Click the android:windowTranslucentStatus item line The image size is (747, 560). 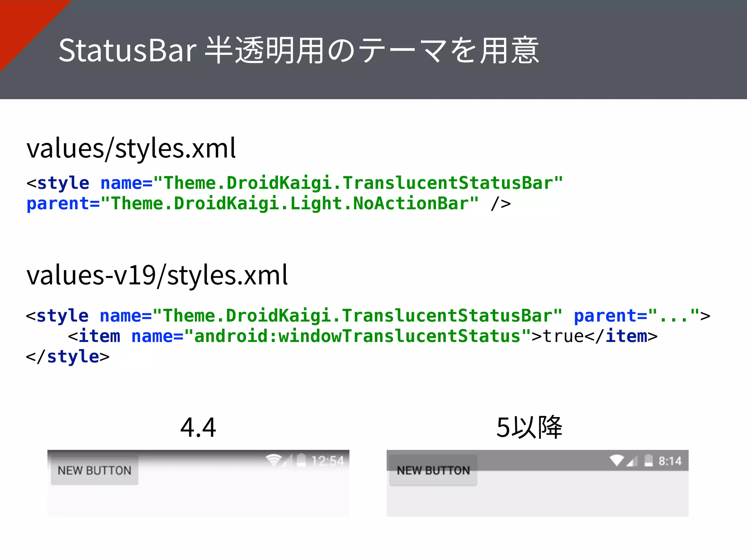point(363,336)
